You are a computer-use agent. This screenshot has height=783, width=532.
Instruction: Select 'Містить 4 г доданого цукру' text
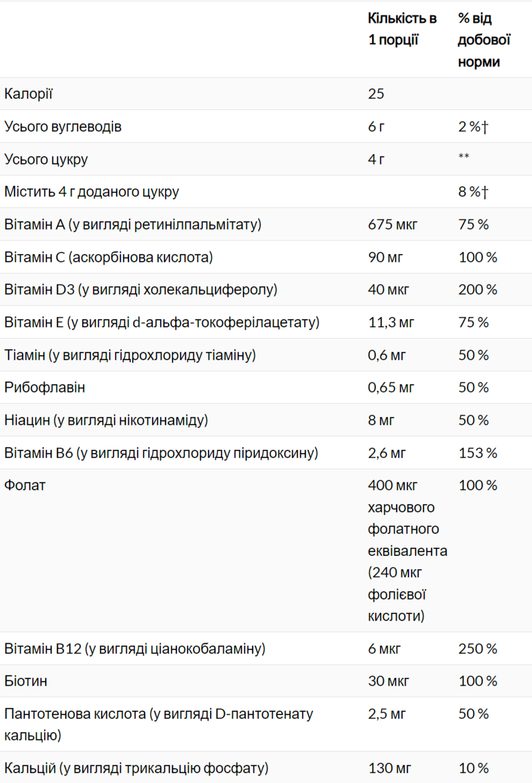click(x=92, y=192)
